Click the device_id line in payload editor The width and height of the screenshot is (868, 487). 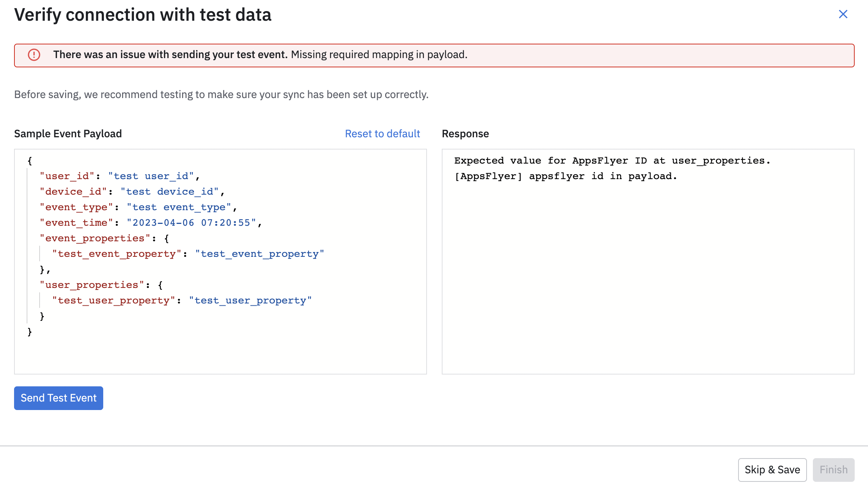(x=131, y=192)
